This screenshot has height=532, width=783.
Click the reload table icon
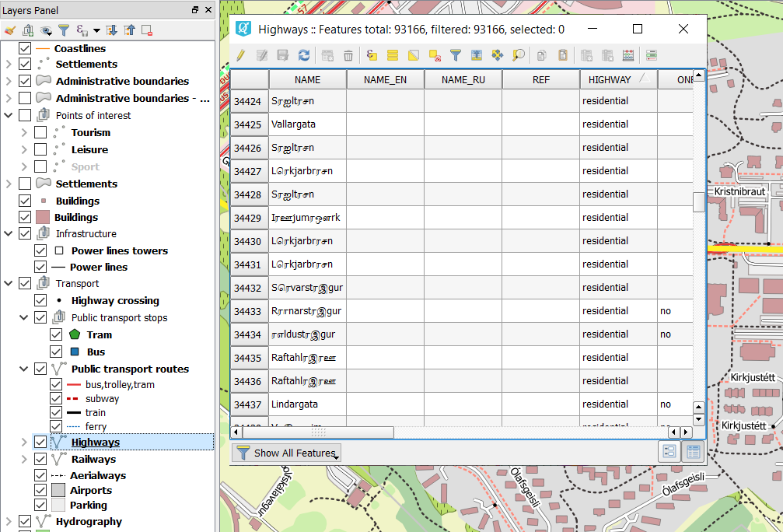pyautogui.click(x=304, y=55)
